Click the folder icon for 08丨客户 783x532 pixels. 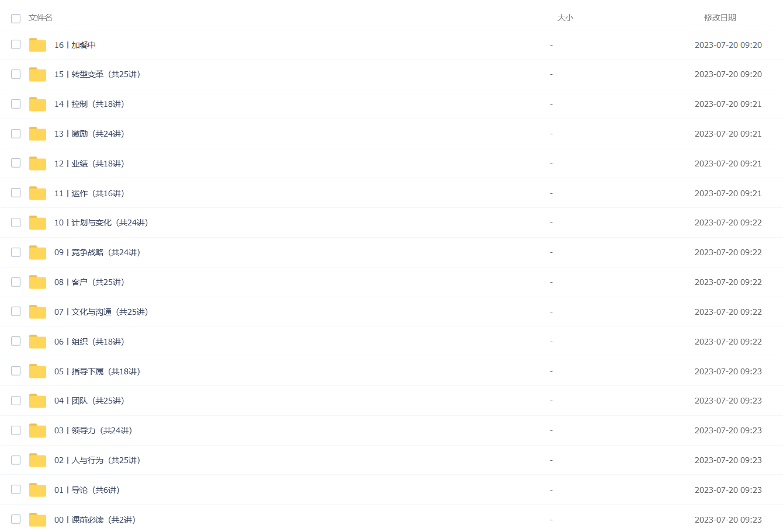click(x=37, y=282)
